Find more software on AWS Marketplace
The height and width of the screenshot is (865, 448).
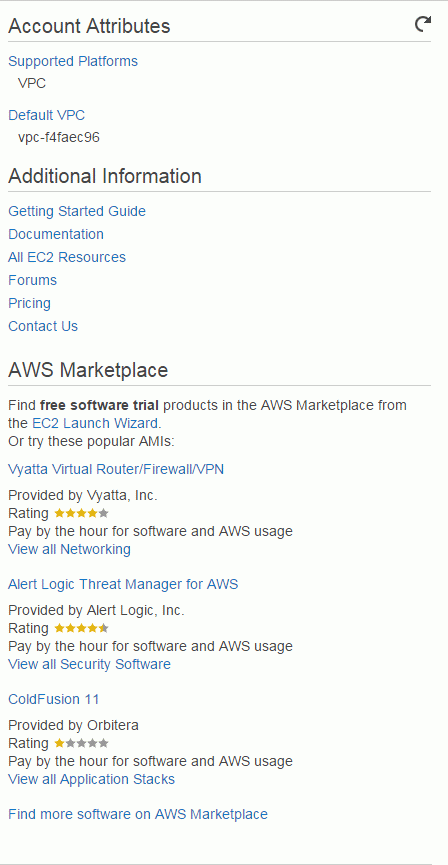point(138,814)
